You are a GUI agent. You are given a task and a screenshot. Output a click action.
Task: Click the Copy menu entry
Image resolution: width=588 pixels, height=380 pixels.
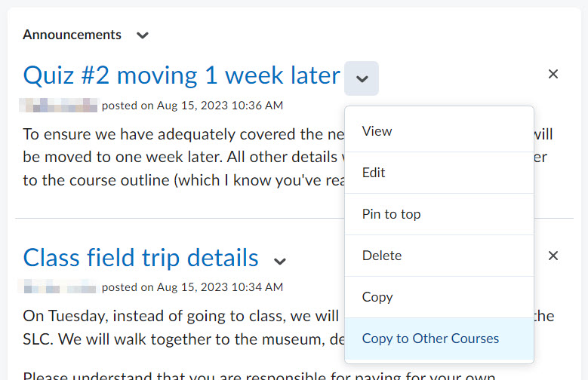pos(377,297)
